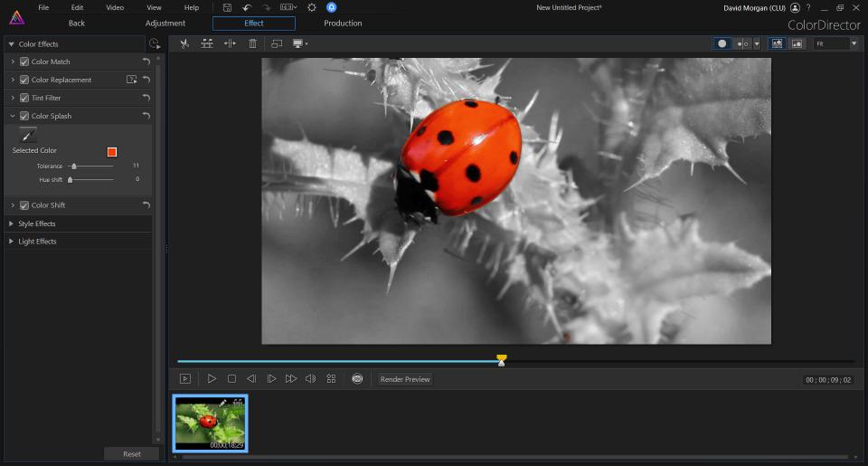
Task: Click the save project icon
Action: [x=228, y=7]
